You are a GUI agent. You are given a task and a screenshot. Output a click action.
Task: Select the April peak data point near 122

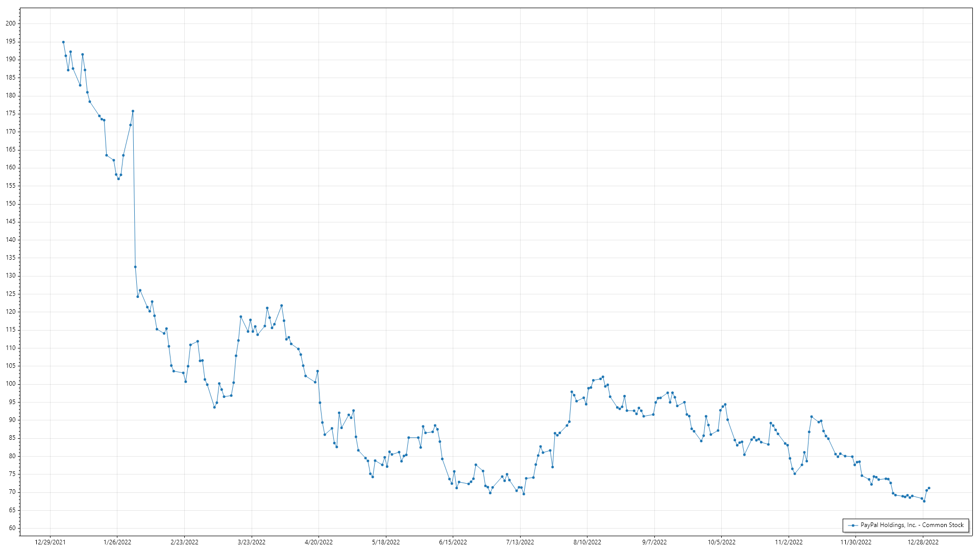click(x=281, y=306)
